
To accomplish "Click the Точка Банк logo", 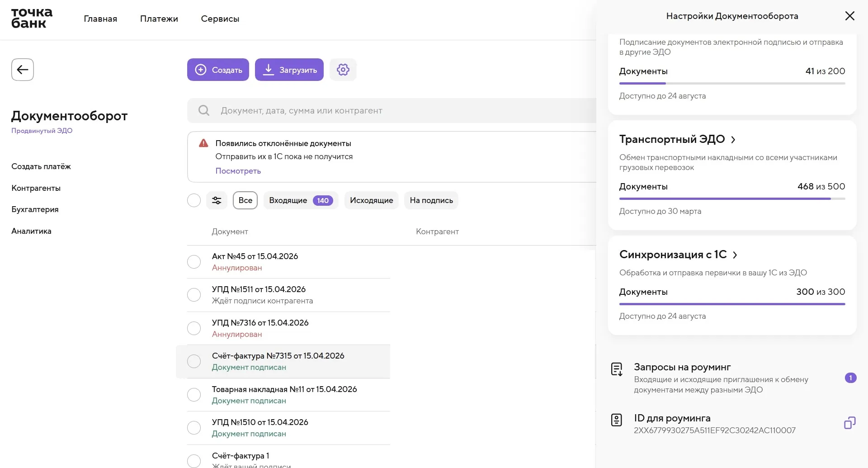I will click(x=32, y=19).
